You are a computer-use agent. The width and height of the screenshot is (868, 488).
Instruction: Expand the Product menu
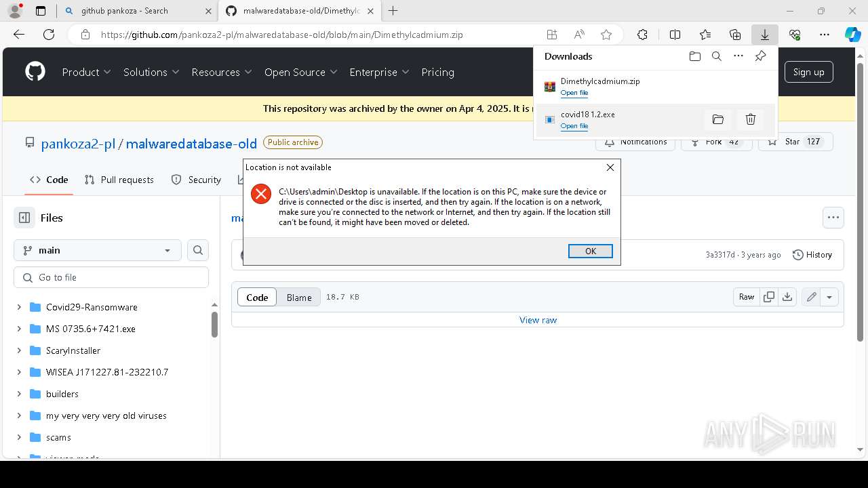tap(86, 72)
